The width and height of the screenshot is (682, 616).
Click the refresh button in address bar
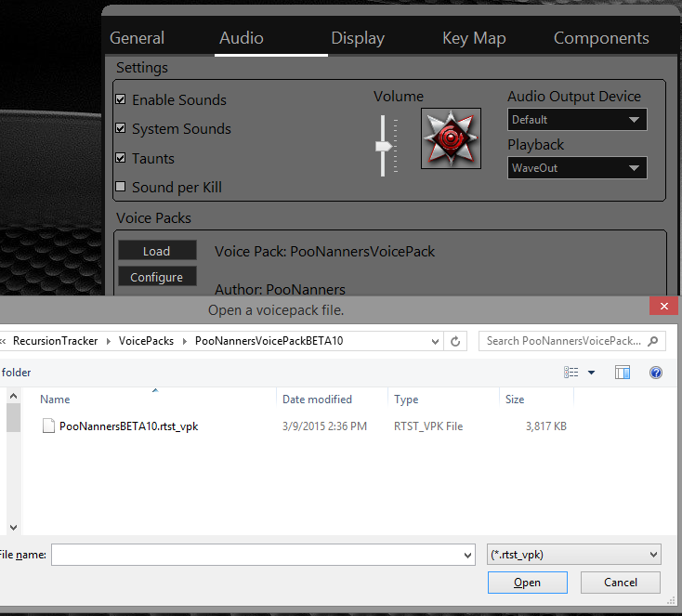click(x=455, y=341)
